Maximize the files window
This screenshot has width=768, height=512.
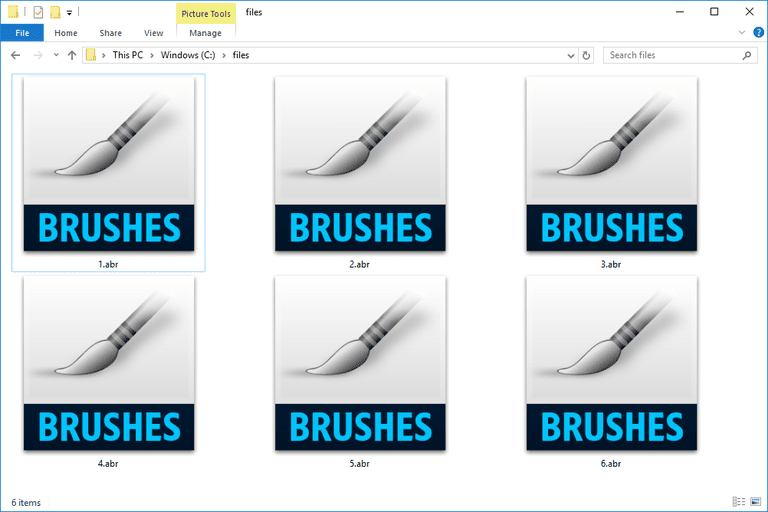[x=714, y=12]
